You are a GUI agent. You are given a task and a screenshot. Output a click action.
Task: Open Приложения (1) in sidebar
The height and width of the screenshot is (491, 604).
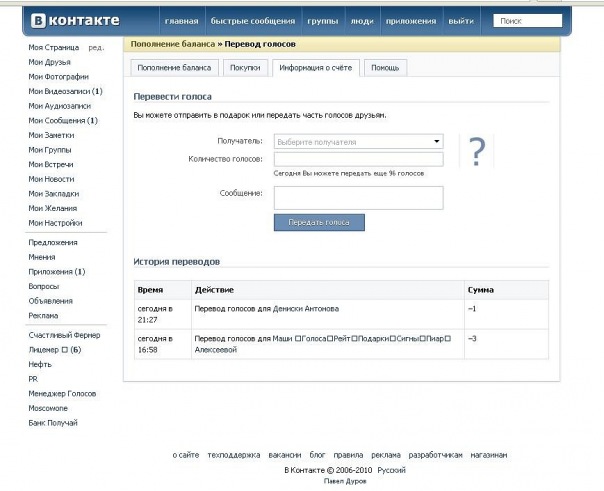coord(57,272)
